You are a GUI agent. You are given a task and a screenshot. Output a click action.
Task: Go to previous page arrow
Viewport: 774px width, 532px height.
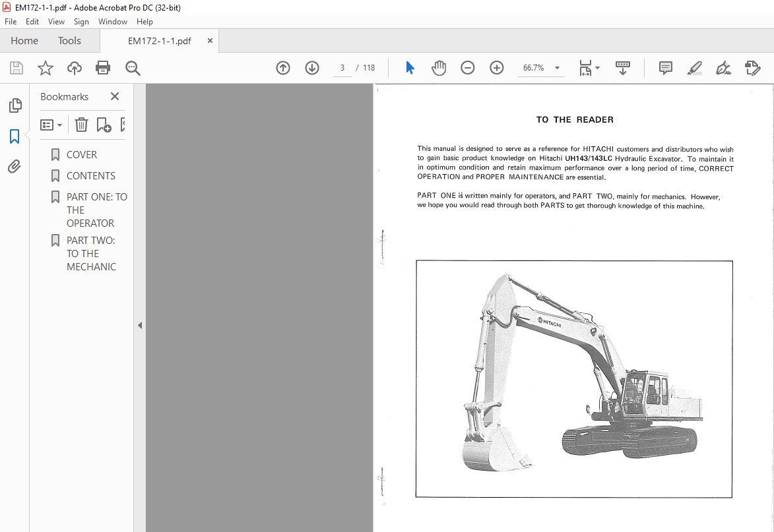[283, 67]
